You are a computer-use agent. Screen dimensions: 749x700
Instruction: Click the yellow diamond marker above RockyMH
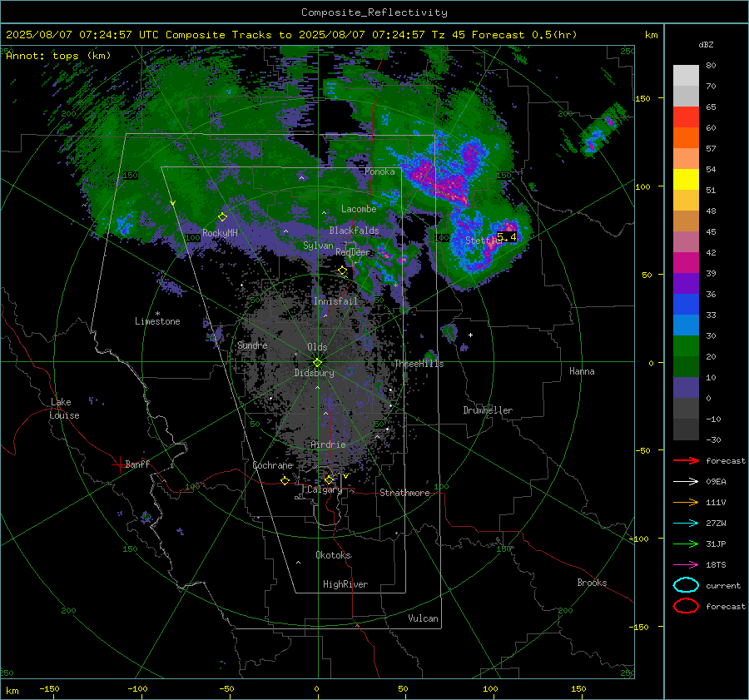pyautogui.click(x=222, y=217)
